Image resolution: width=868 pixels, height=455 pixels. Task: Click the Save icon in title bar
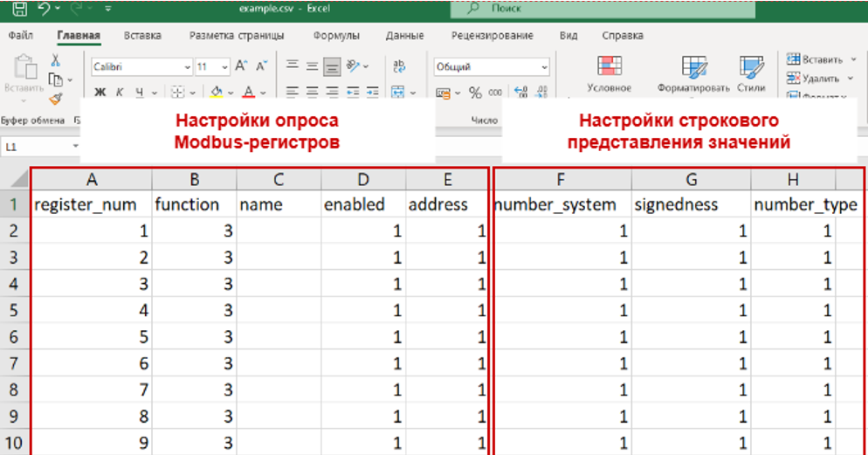(19, 10)
